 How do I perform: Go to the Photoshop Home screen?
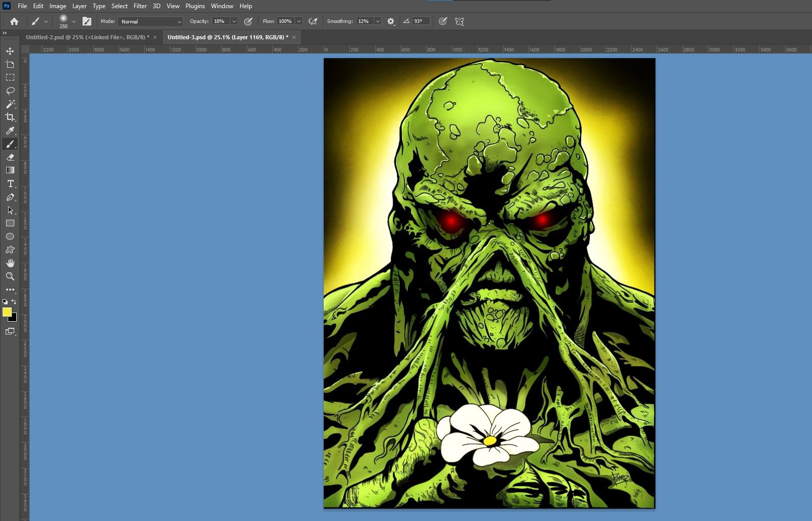click(14, 21)
